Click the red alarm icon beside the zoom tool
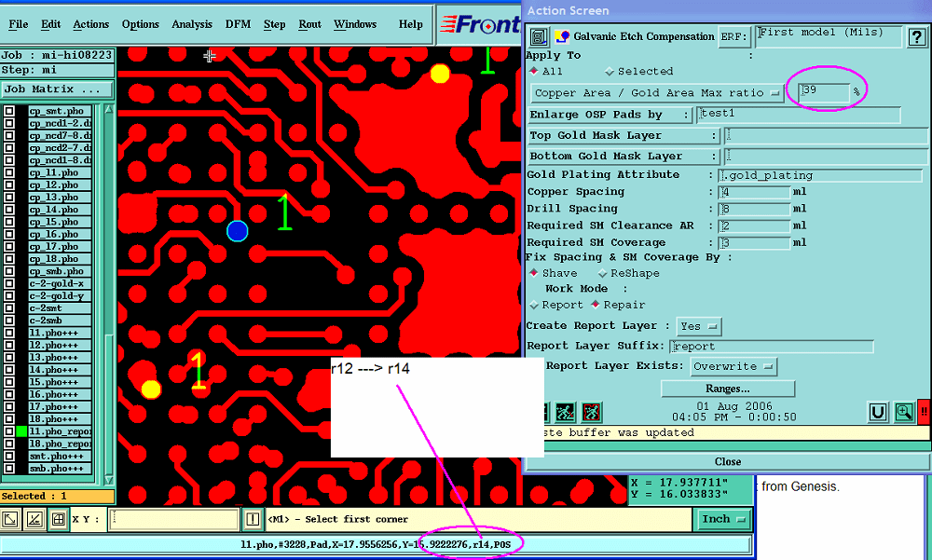 pyautogui.click(x=923, y=412)
